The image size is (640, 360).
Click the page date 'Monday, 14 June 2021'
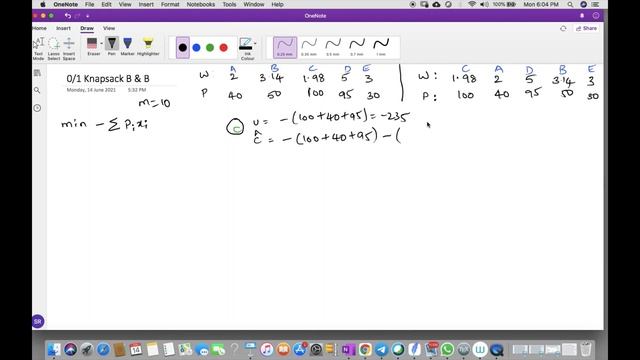click(x=91, y=90)
